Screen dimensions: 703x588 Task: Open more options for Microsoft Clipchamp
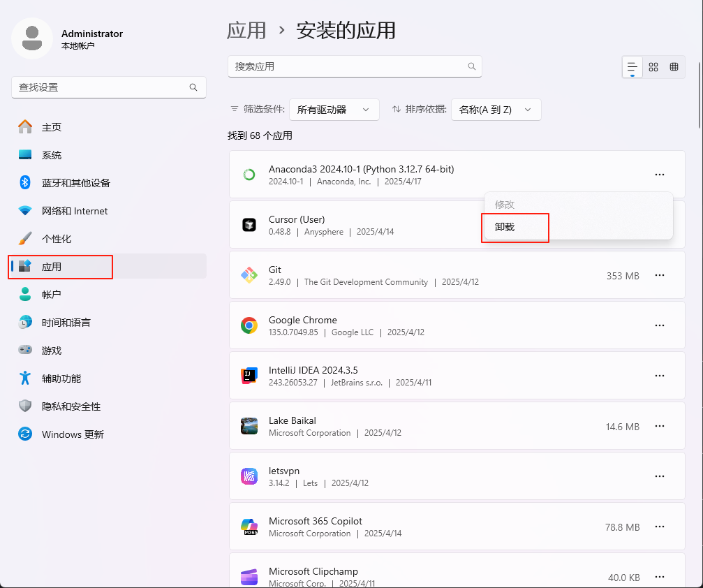[660, 577]
